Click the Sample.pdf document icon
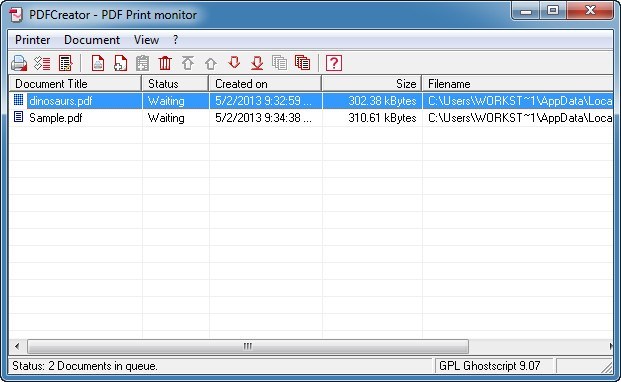Screen dimensions: 621x382 click(x=18, y=117)
